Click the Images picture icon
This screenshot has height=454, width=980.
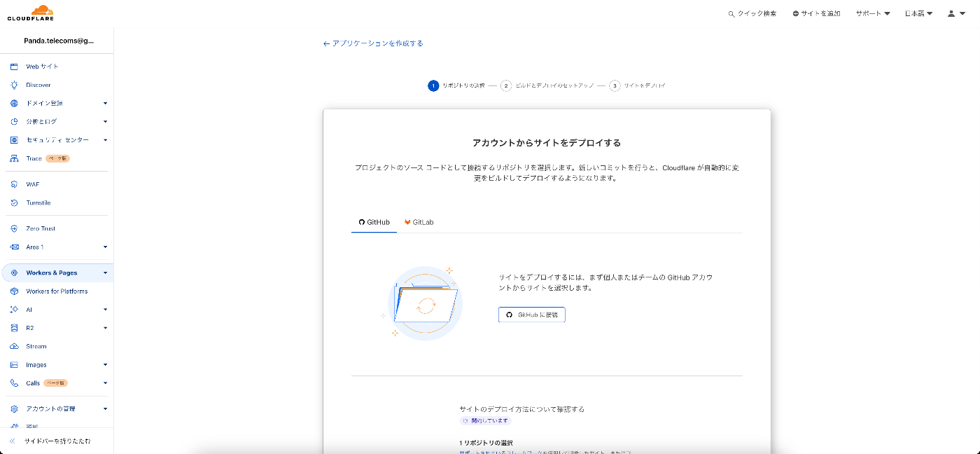pos(14,364)
